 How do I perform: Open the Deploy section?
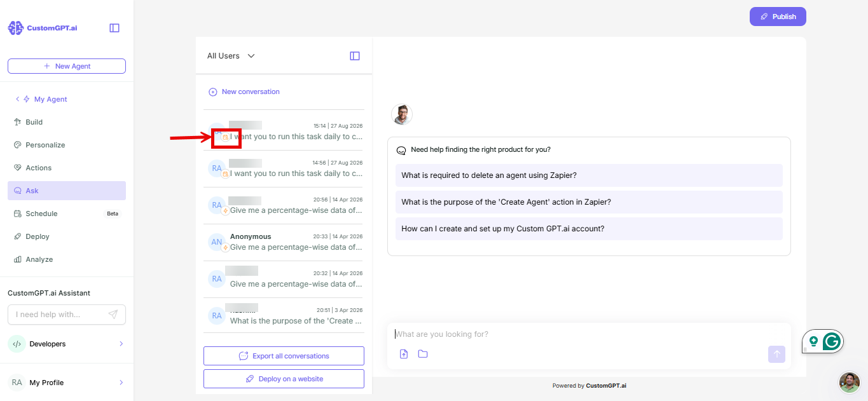click(67, 236)
